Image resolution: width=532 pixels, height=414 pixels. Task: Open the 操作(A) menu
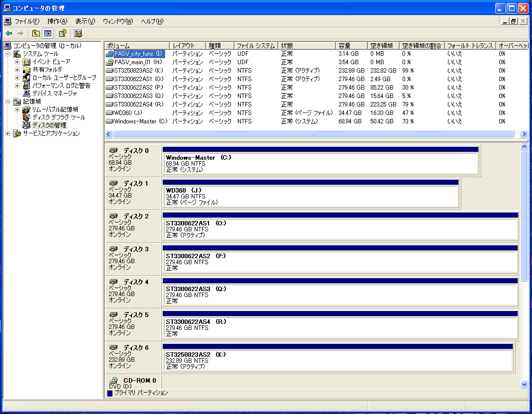[x=57, y=21]
